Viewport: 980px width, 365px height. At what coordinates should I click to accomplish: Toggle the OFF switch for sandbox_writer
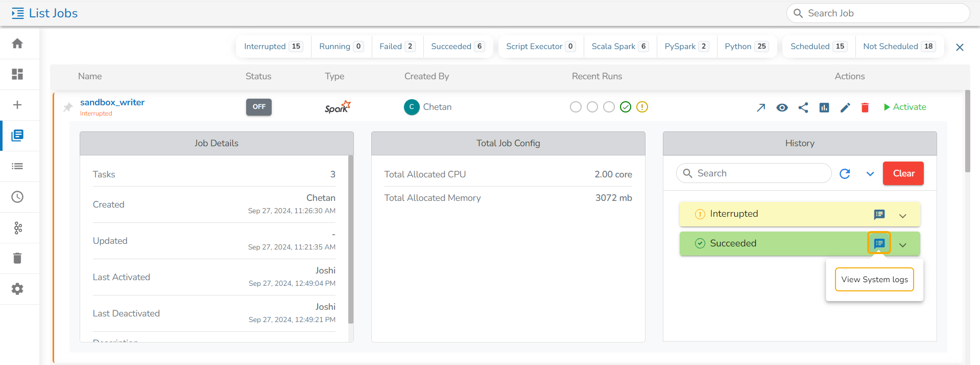259,107
